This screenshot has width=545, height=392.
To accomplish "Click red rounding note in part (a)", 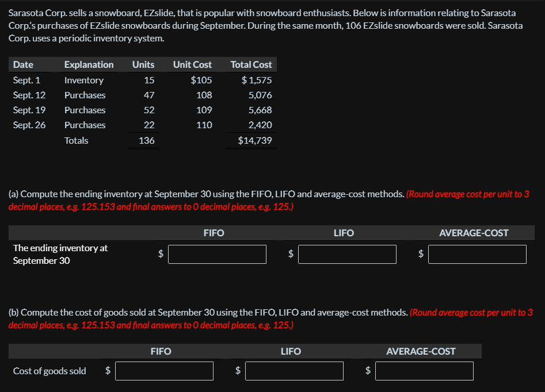I will tap(269, 201).
